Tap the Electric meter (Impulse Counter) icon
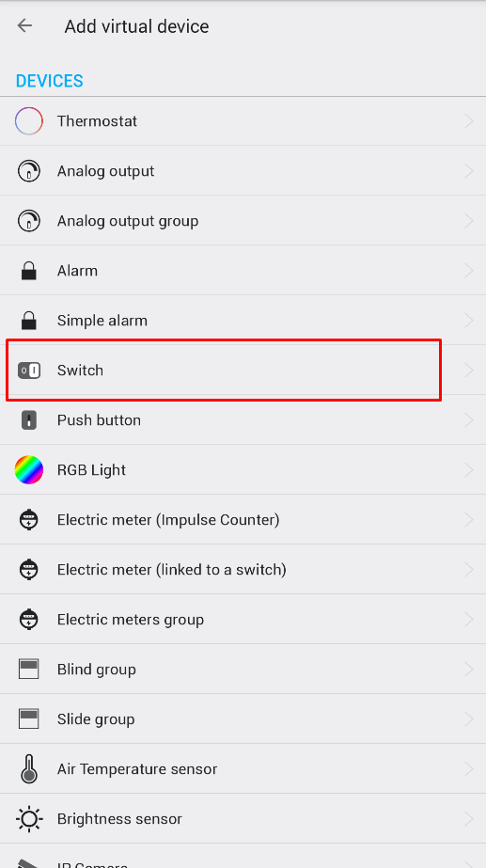 (x=29, y=520)
